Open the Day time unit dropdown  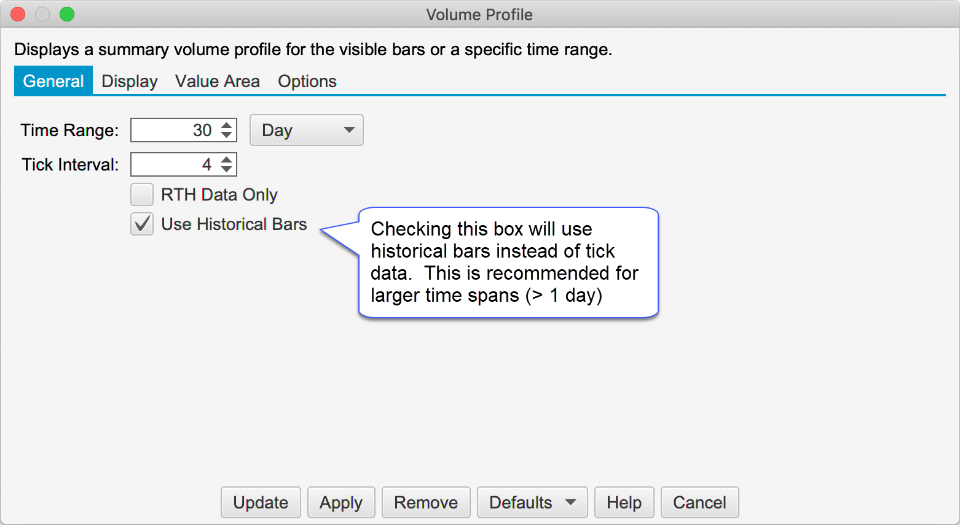[306, 130]
